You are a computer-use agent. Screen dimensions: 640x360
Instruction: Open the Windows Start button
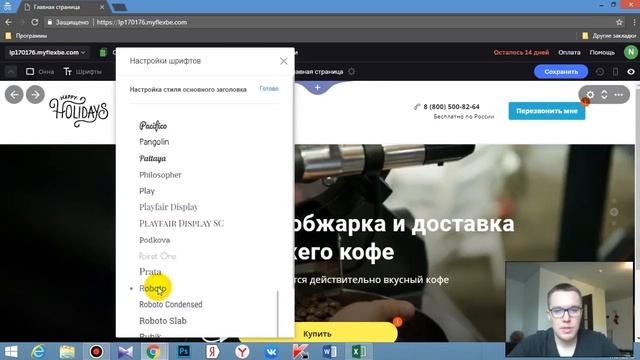point(11,351)
